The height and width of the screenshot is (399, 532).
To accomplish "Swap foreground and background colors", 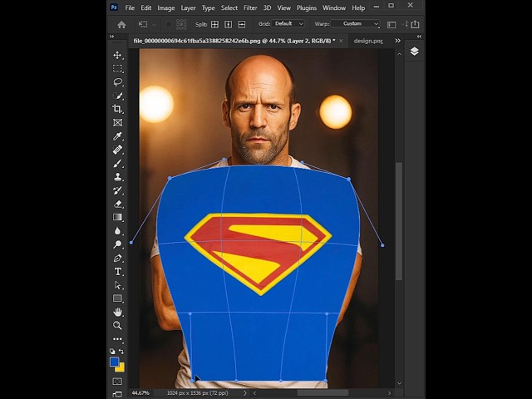I will (x=121, y=352).
